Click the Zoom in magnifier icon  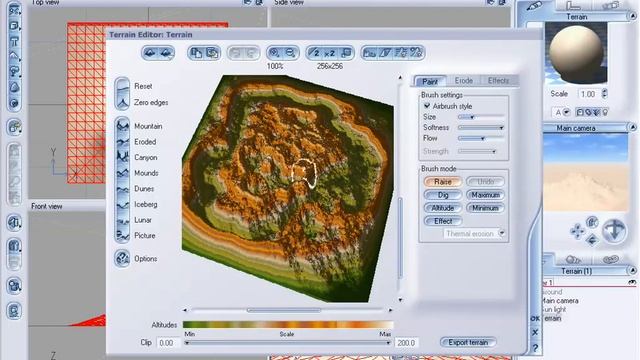click(275, 53)
